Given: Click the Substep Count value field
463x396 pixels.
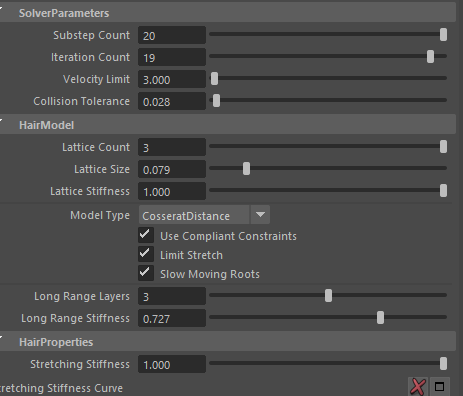Looking at the screenshot, I should click(172, 35).
